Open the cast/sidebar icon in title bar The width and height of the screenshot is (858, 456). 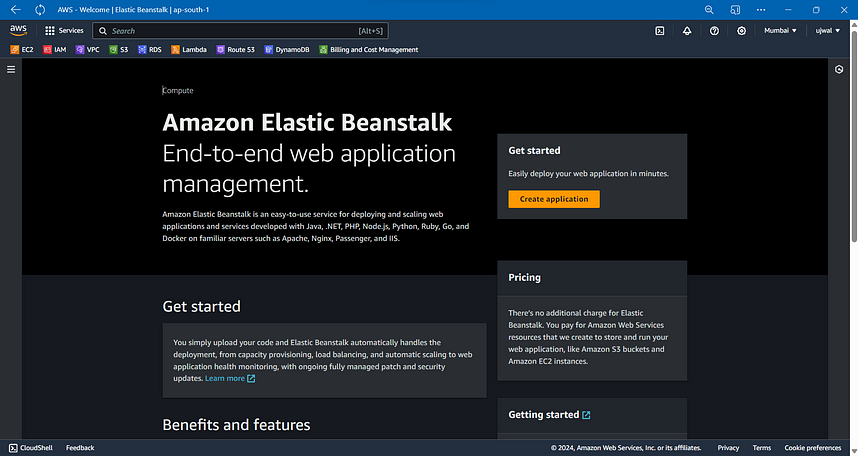click(735, 9)
